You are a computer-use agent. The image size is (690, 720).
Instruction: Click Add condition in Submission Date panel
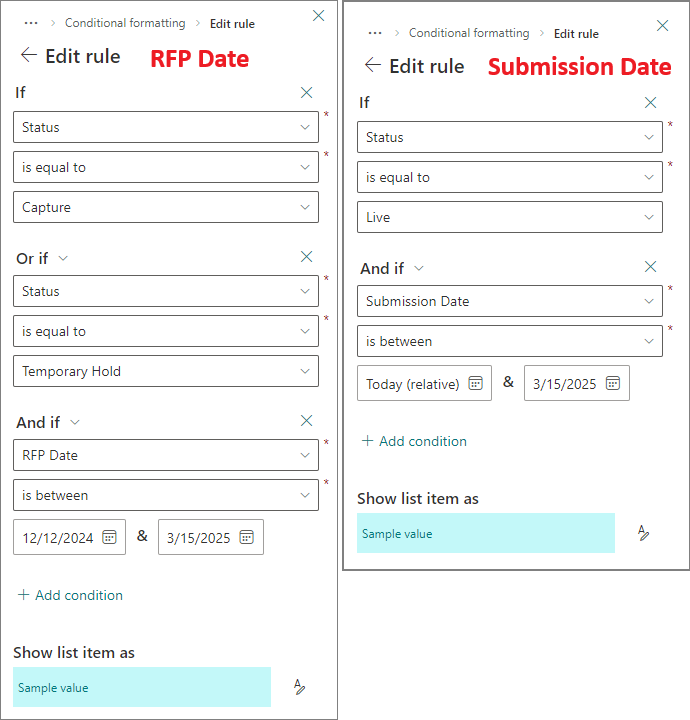click(414, 441)
